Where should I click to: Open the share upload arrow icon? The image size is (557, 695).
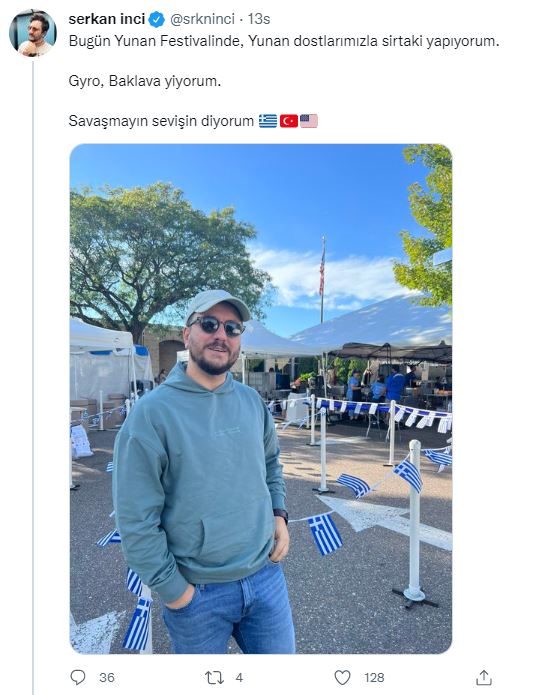[484, 677]
